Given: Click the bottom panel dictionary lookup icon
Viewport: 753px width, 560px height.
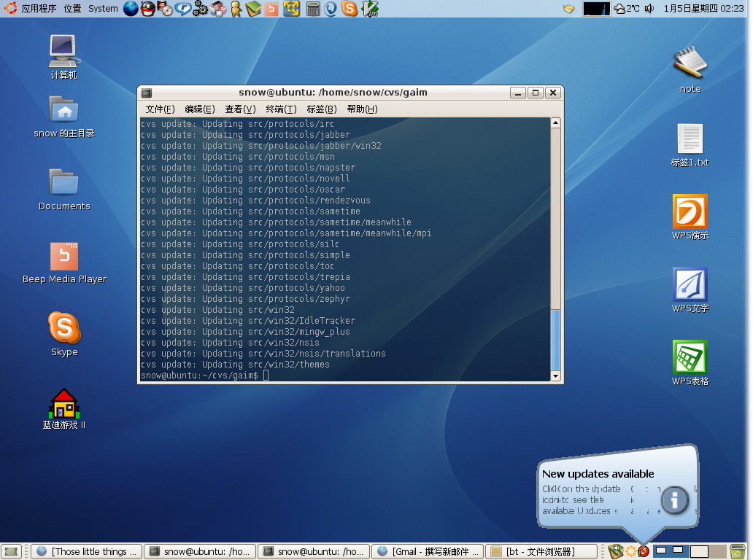Looking at the screenshot, I should point(615,551).
